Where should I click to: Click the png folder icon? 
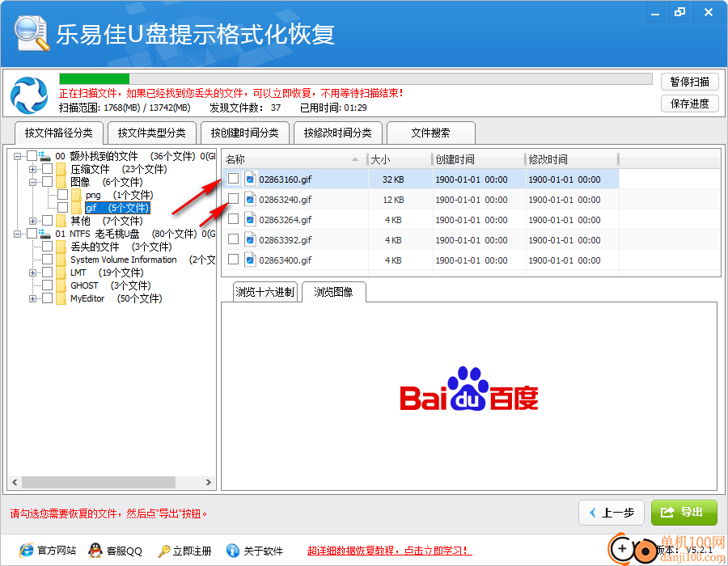click(76, 195)
